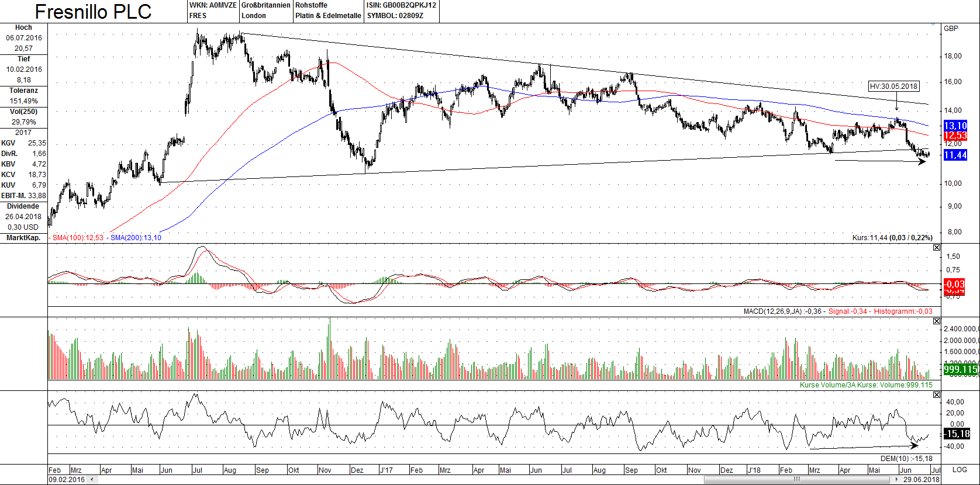The width and height of the screenshot is (980, 485).
Task: Click the DEM(10) :-15,18 readout
Action: click(906, 459)
